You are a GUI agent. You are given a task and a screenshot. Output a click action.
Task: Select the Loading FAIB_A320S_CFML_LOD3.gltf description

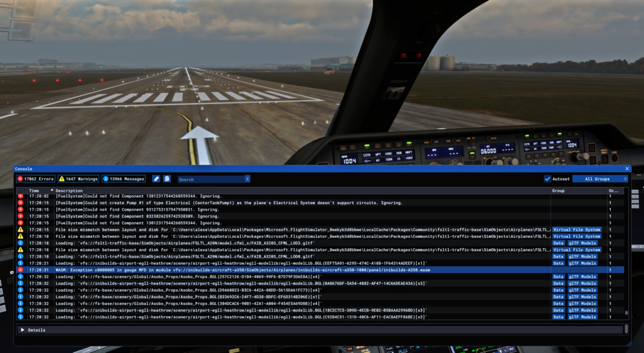185,243
